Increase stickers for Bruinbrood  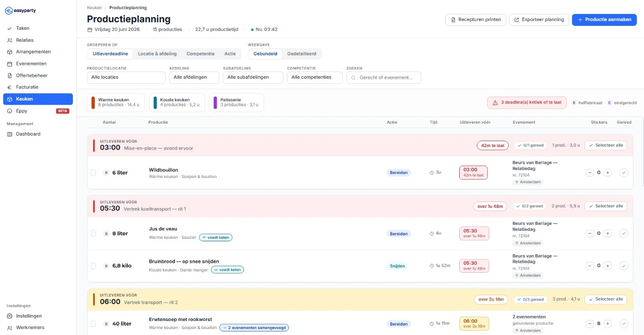click(x=608, y=266)
